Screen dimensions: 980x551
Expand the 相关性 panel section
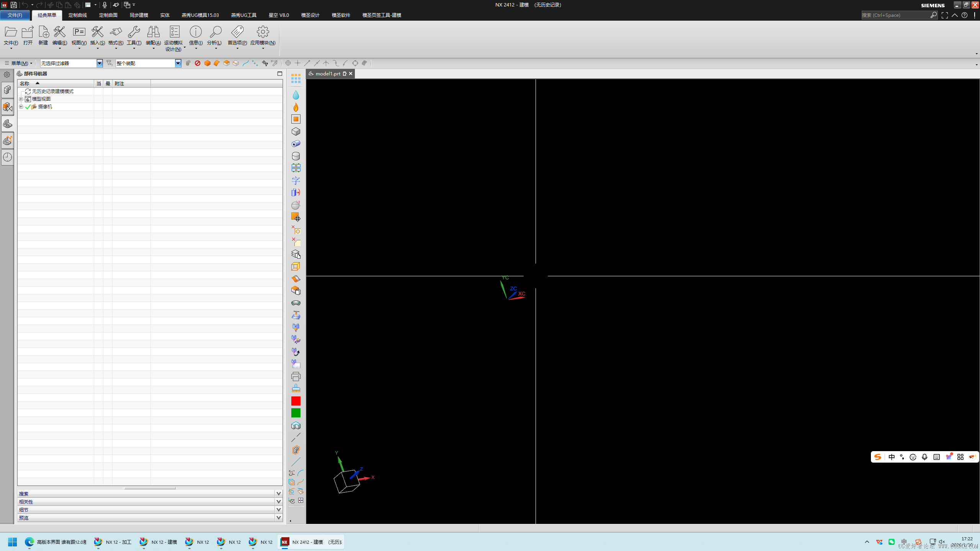(x=279, y=502)
